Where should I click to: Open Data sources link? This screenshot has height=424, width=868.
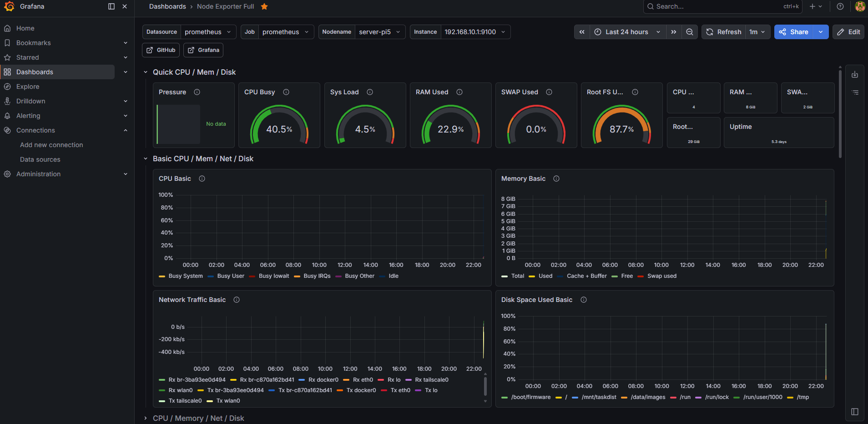coord(40,159)
